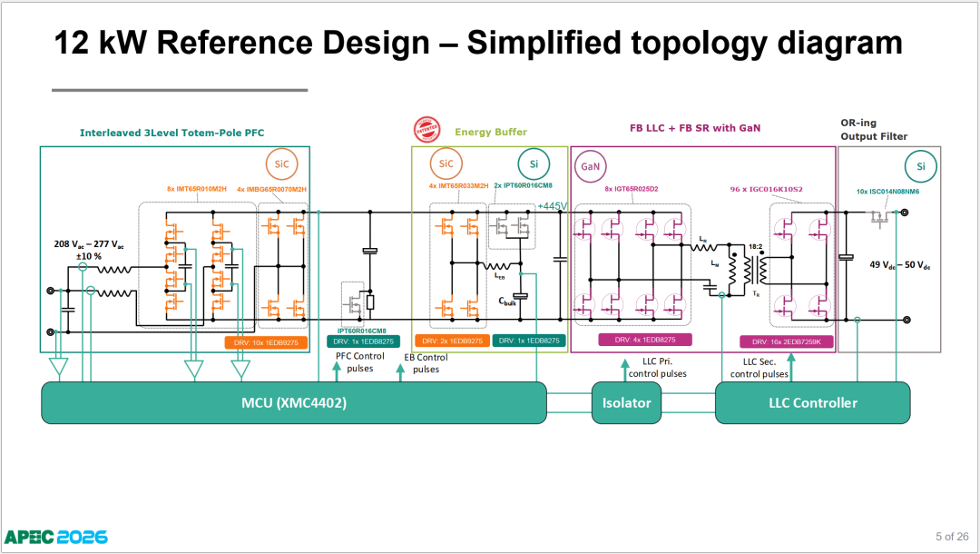Click the "FB LLC + FB SR with GaN" heading
This screenshot has height=554, width=980.
point(695,128)
